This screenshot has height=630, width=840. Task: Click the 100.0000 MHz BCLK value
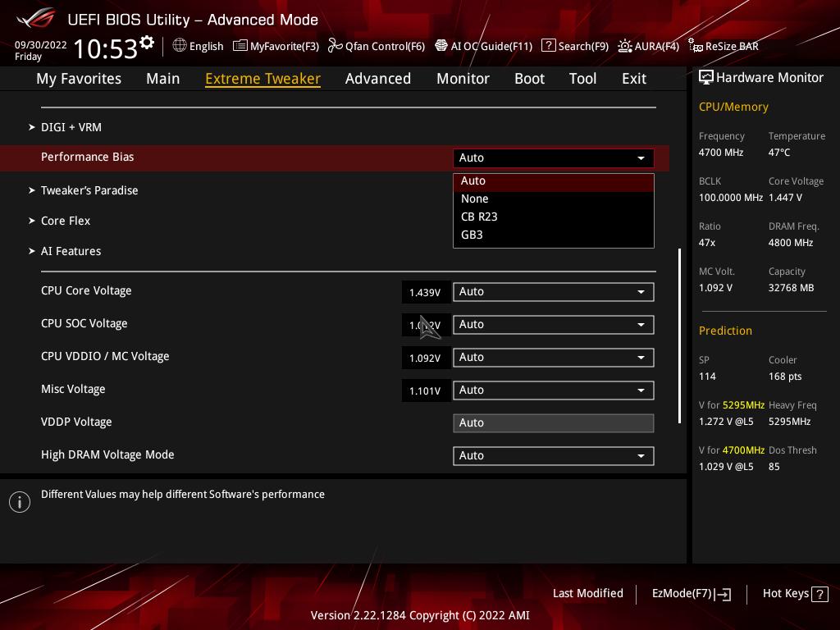click(x=731, y=198)
